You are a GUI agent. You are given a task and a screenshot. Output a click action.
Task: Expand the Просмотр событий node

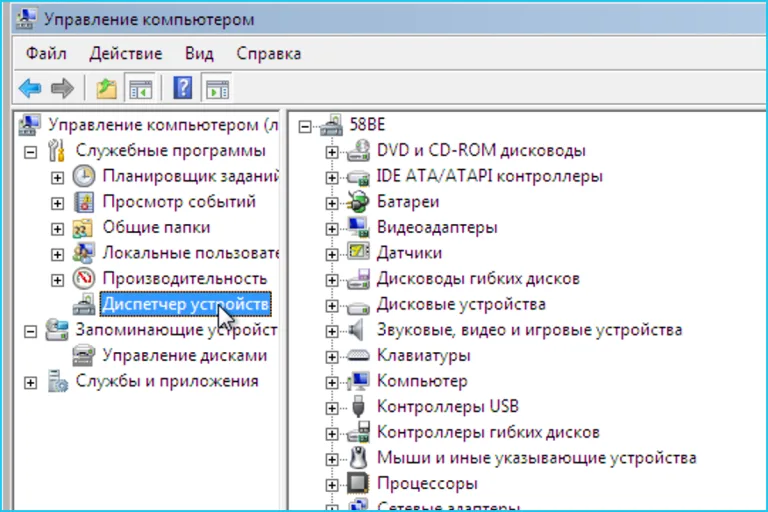57,203
